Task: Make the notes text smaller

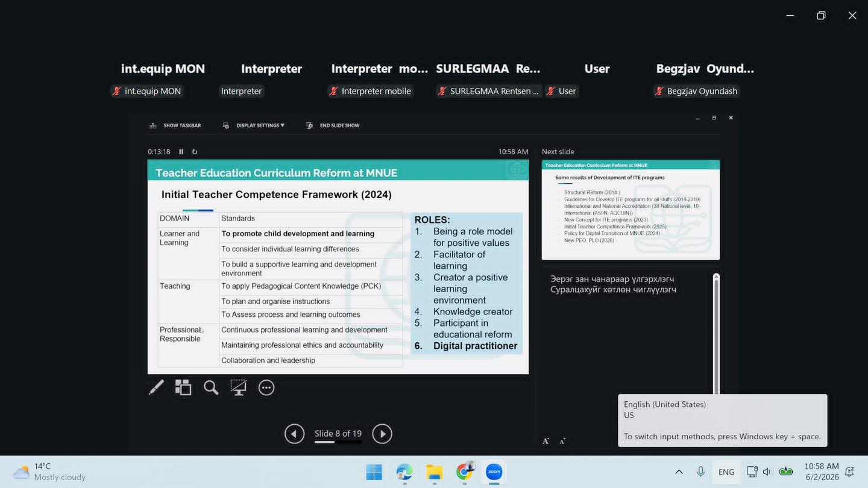Action: click(562, 441)
